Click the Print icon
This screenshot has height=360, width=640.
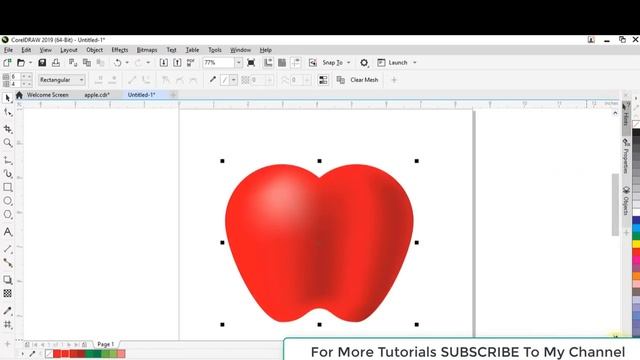pos(56,62)
